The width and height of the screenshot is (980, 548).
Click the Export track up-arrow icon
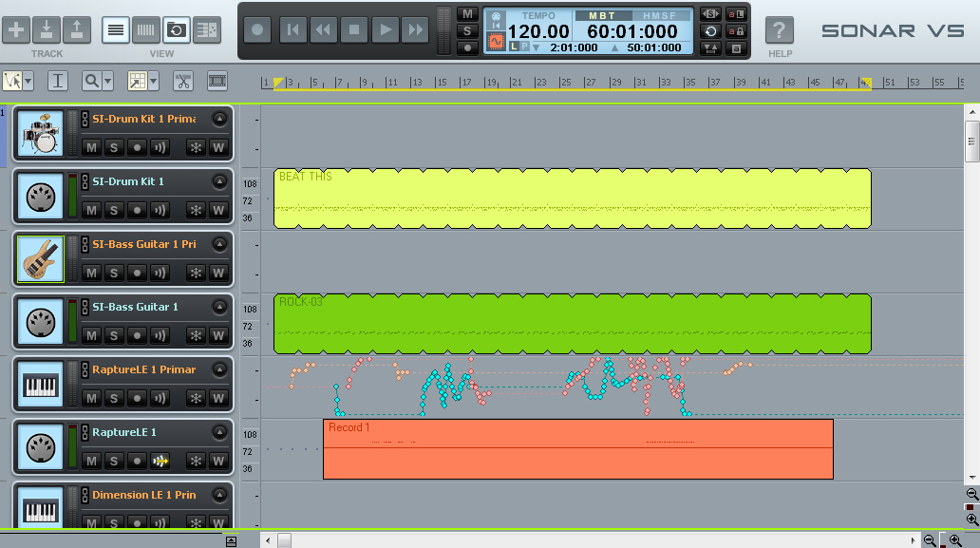76,30
